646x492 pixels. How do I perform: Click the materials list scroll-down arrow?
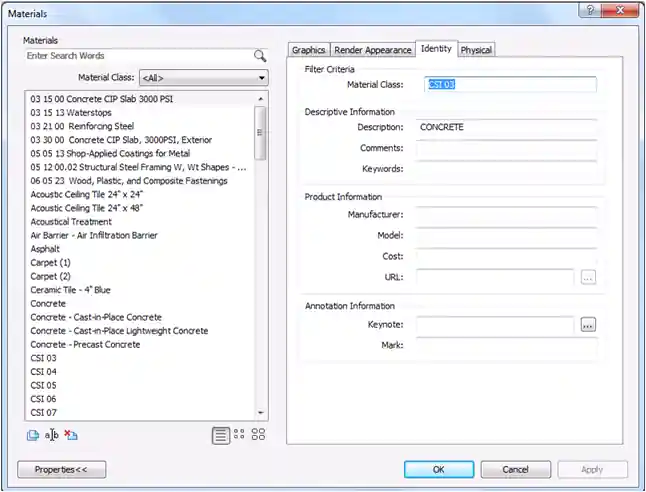coord(262,412)
